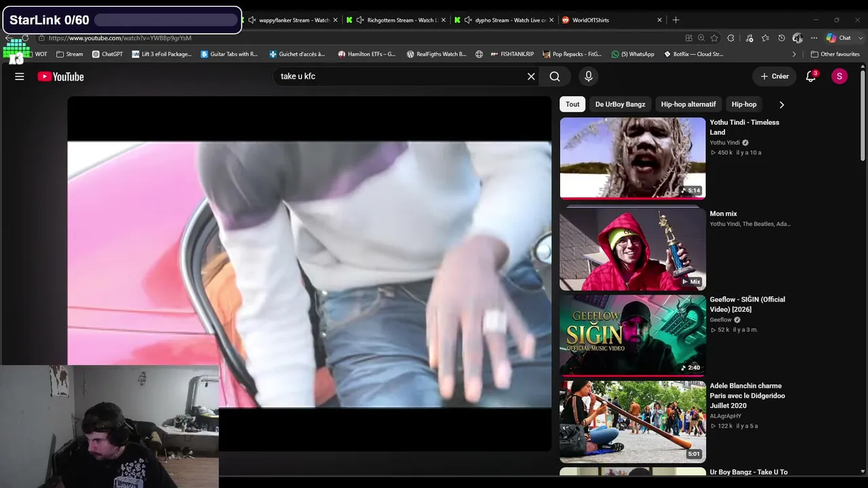
Task: Click the browser zoom magnifier icon
Action: click(x=701, y=38)
